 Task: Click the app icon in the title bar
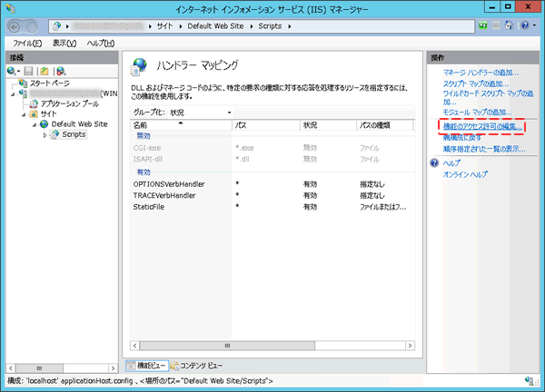(10, 8)
